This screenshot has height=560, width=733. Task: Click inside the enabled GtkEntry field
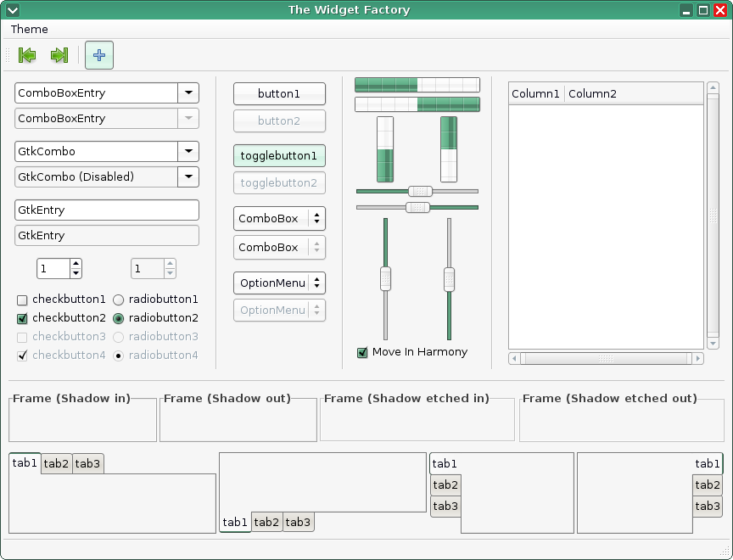(x=107, y=210)
